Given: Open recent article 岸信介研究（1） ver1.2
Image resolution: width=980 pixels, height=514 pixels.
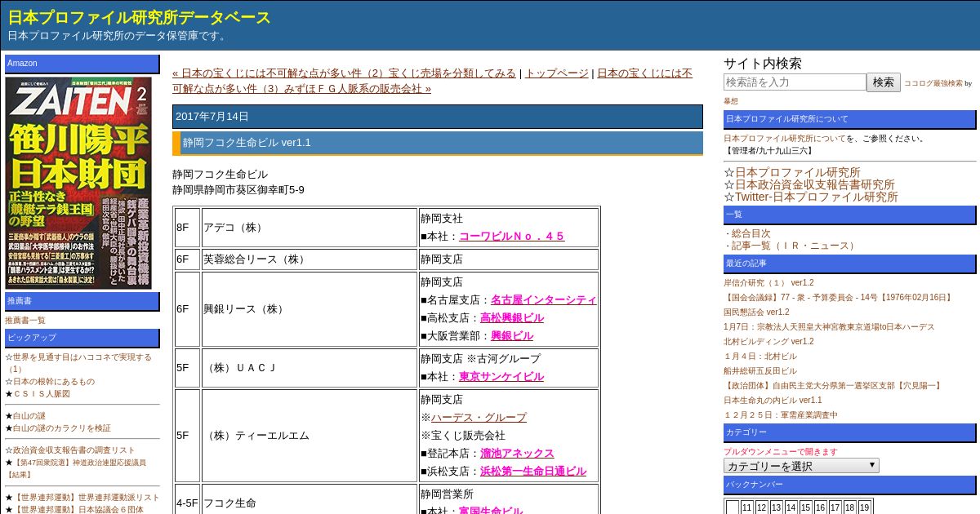Looking at the screenshot, I should 768,283.
